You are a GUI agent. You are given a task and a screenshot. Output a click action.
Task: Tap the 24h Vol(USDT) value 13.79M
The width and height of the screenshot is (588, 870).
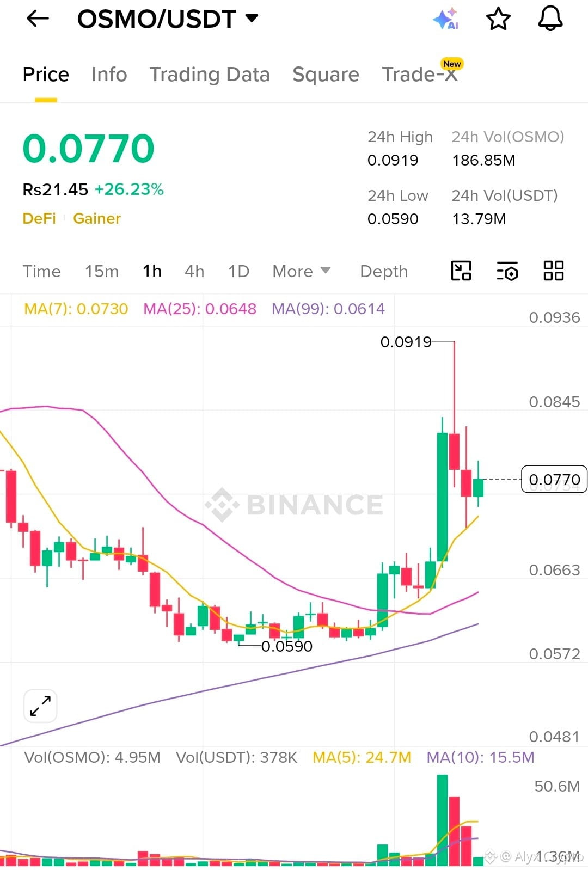pyautogui.click(x=479, y=219)
